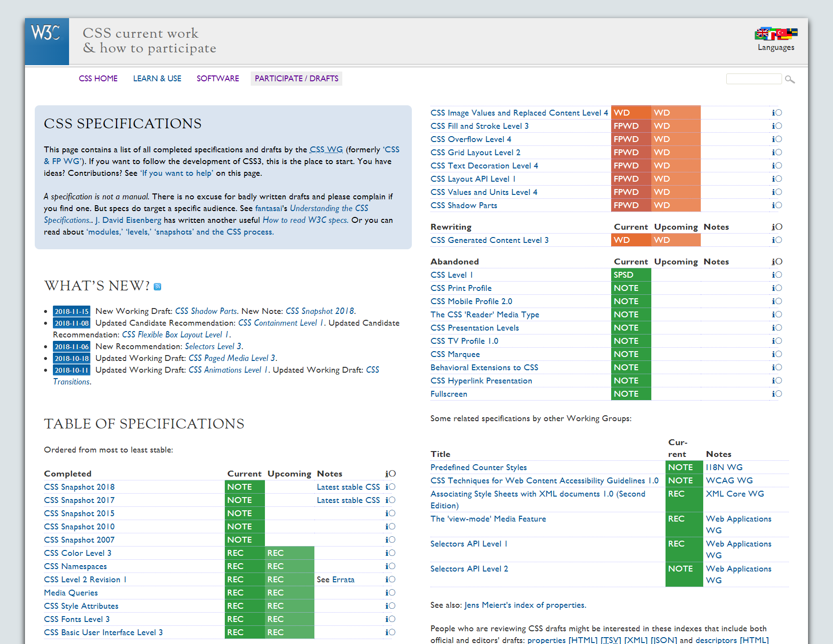833x644 pixels.
Task: Open Latest stable CSS note for Snapshot 2018
Action: [x=348, y=487]
